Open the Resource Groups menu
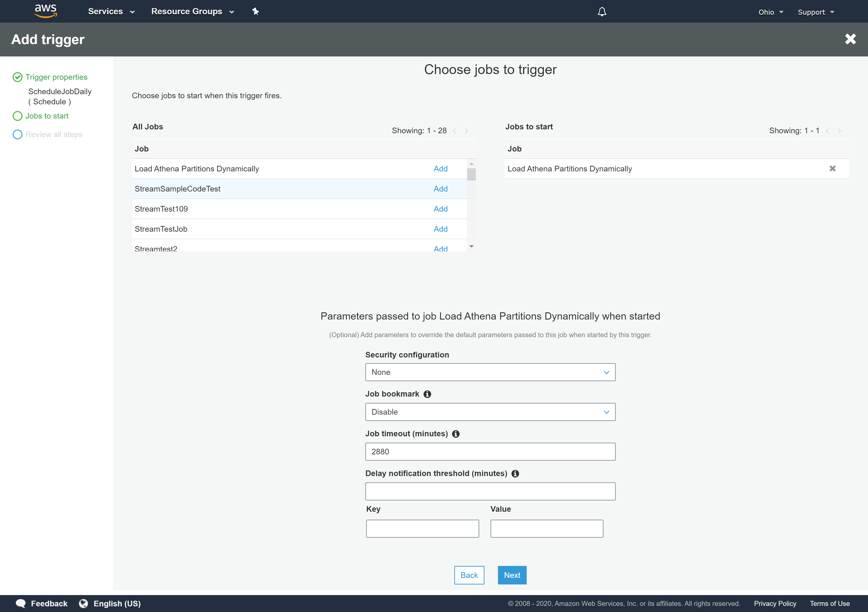Viewport: 868px width, 612px height. (193, 11)
